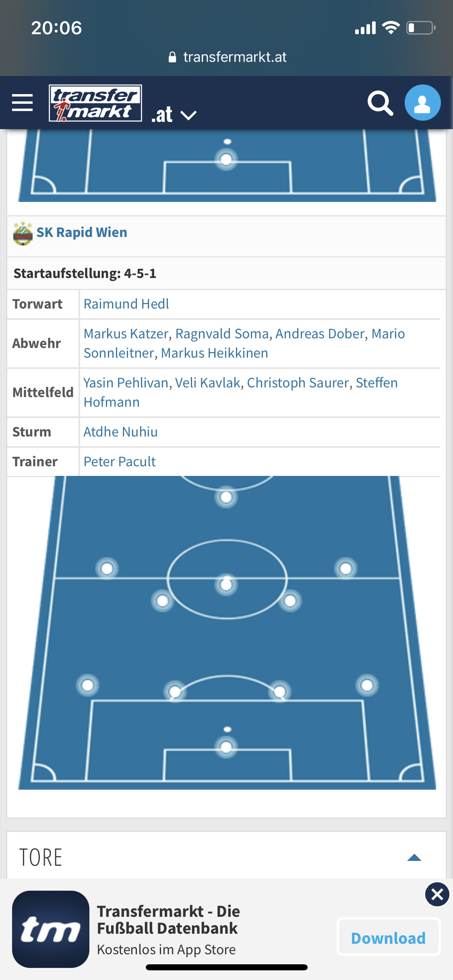Image resolution: width=453 pixels, height=980 pixels.
Task: Open Atdhe Nuhiu player profile
Action: pyautogui.click(x=120, y=432)
